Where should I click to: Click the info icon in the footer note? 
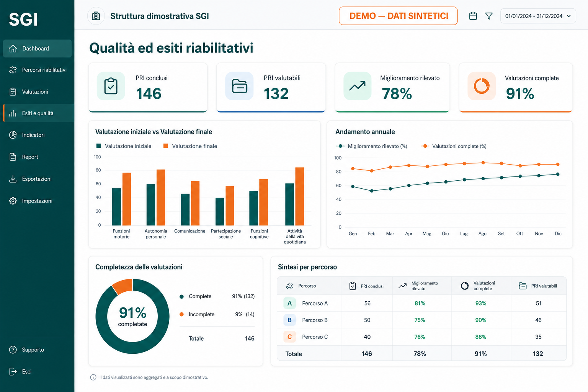point(93,377)
